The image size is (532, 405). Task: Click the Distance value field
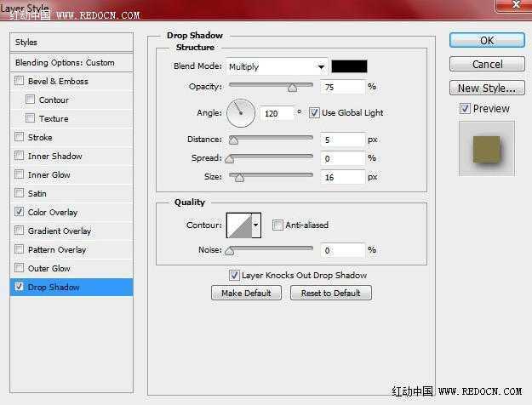(343, 140)
